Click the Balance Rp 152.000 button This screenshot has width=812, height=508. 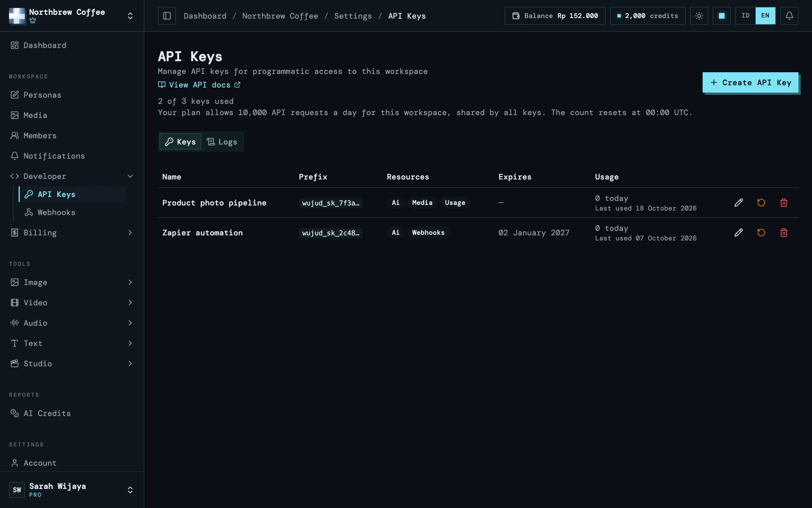point(555,16)
